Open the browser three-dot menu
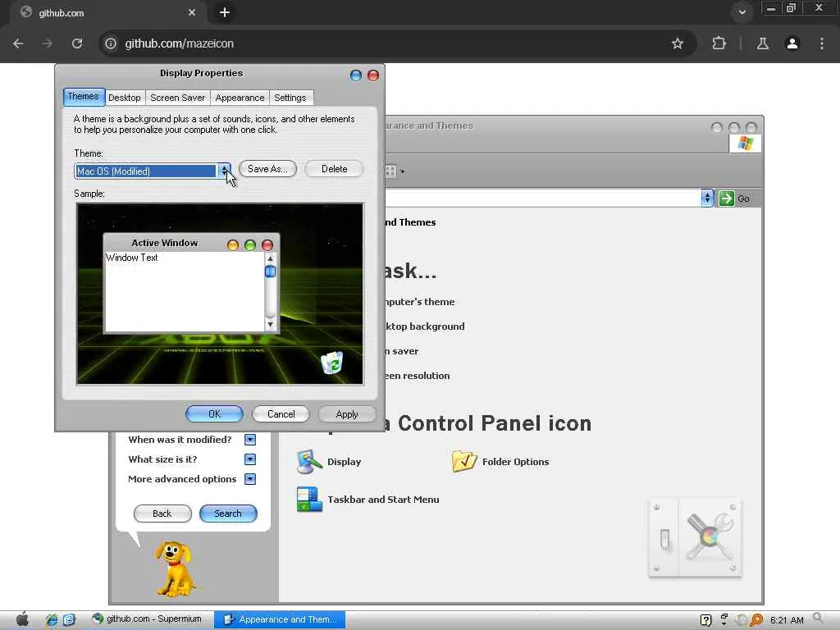 click(x=822, y=44)
